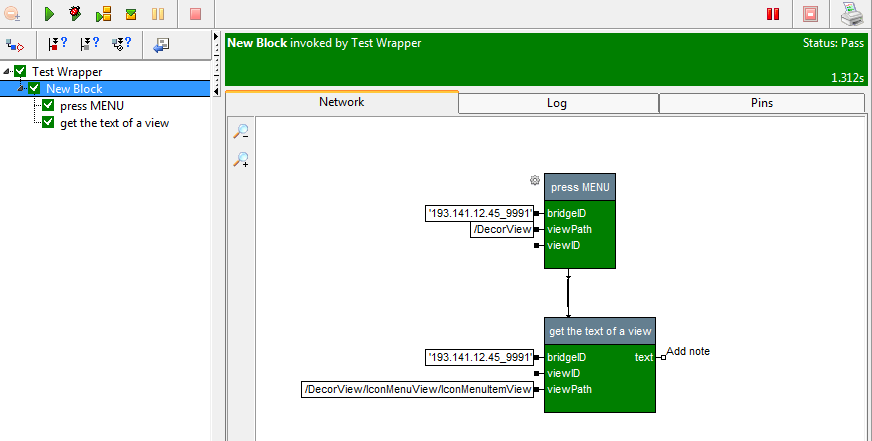Select the get the text of a view block

pyautogui.click(x=600, y=331)
